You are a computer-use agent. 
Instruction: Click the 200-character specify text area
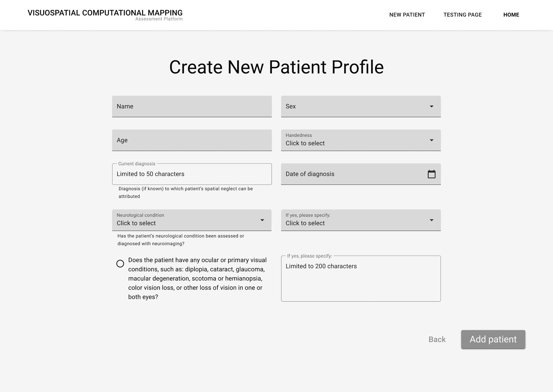[x=361, y=279]
